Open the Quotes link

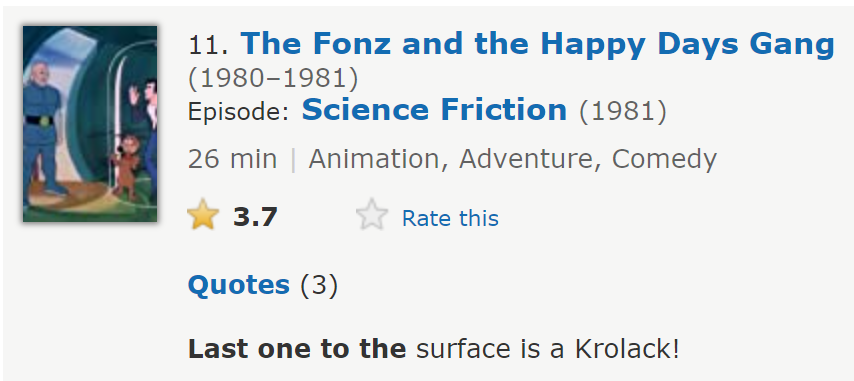(239, 285)
